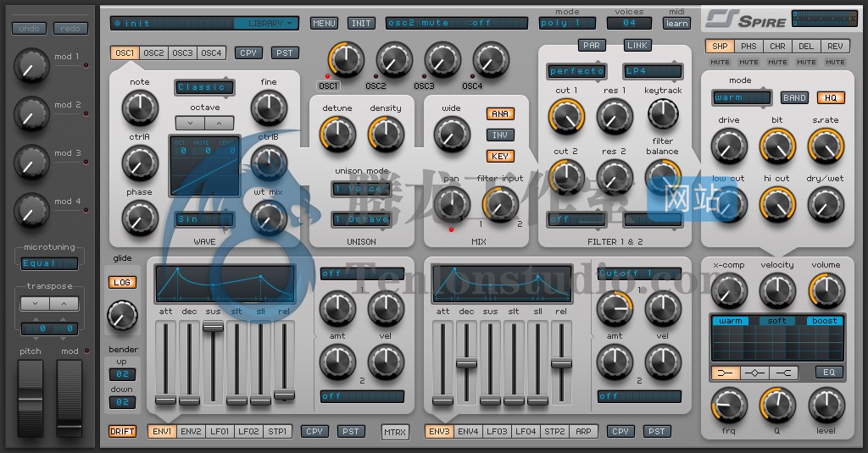Toggle the BAND button
This screenshot has height=453, width=868.
(x=794, y=98)
